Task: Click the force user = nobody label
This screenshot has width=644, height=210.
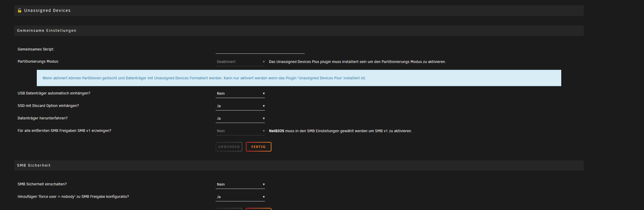Action: click(x=73, y=197)
